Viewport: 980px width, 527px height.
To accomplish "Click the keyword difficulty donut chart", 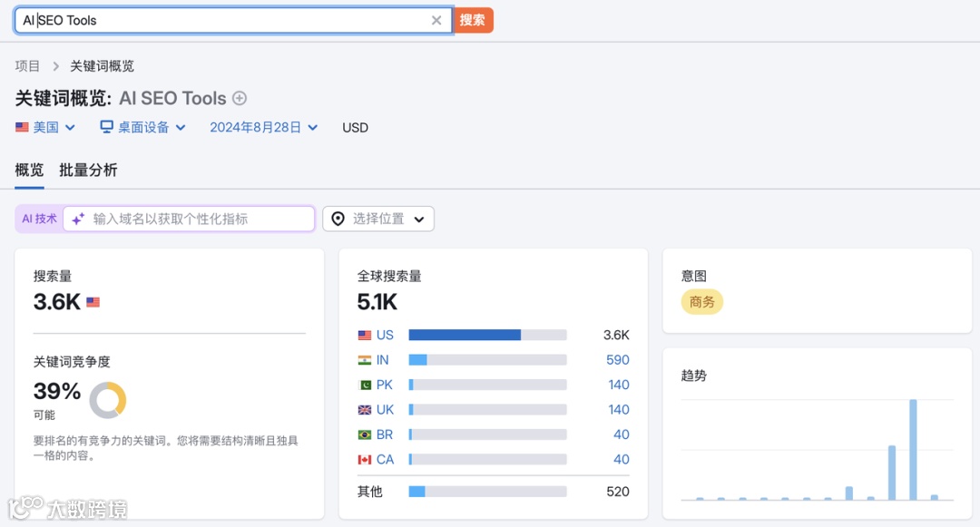I will (x=108, y=400).
